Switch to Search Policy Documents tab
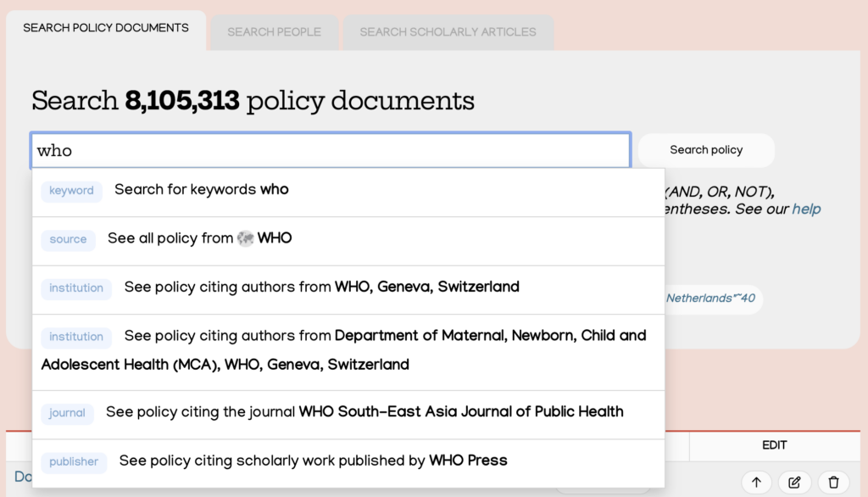 coord(106,28)
